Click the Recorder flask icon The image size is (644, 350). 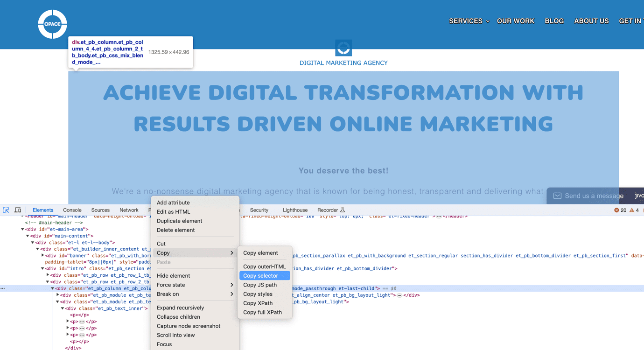[343, 210]
